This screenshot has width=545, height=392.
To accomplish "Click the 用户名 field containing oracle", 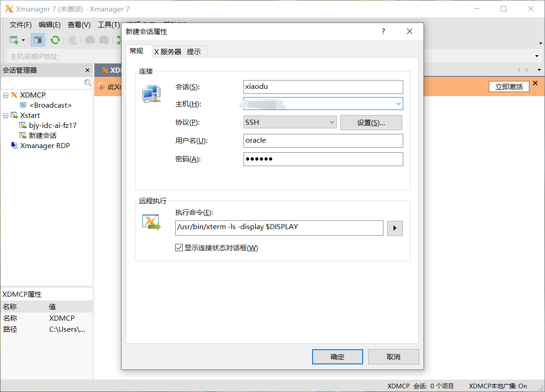I will pyautogui.click(x=323, y=141).
